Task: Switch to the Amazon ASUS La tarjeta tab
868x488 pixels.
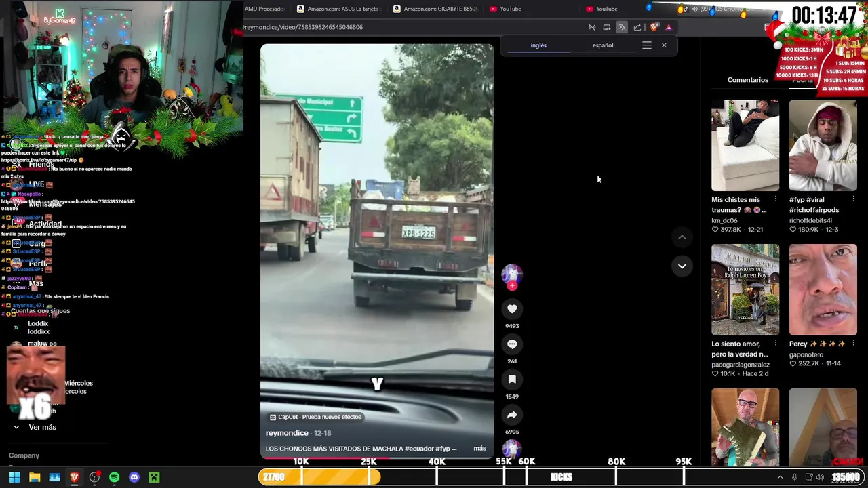Action: (339, 9)
